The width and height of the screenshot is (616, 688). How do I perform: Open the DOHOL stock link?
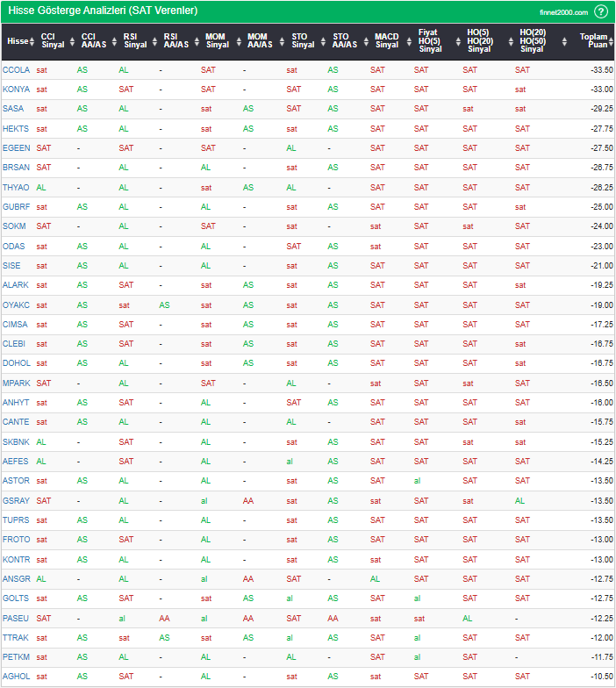[x=16, y=363]
